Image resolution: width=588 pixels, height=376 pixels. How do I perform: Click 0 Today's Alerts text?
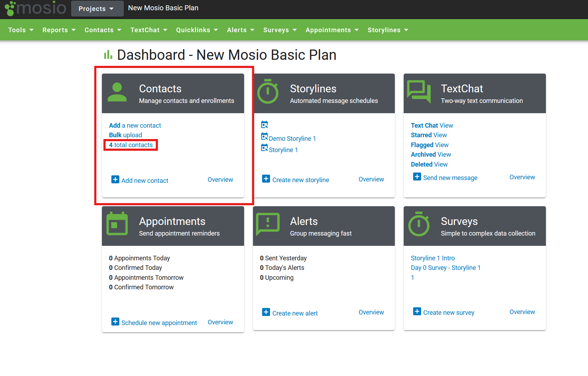282,268
